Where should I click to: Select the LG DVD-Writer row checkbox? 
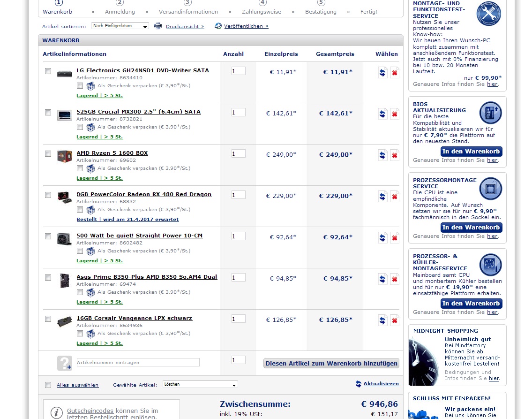48,71
